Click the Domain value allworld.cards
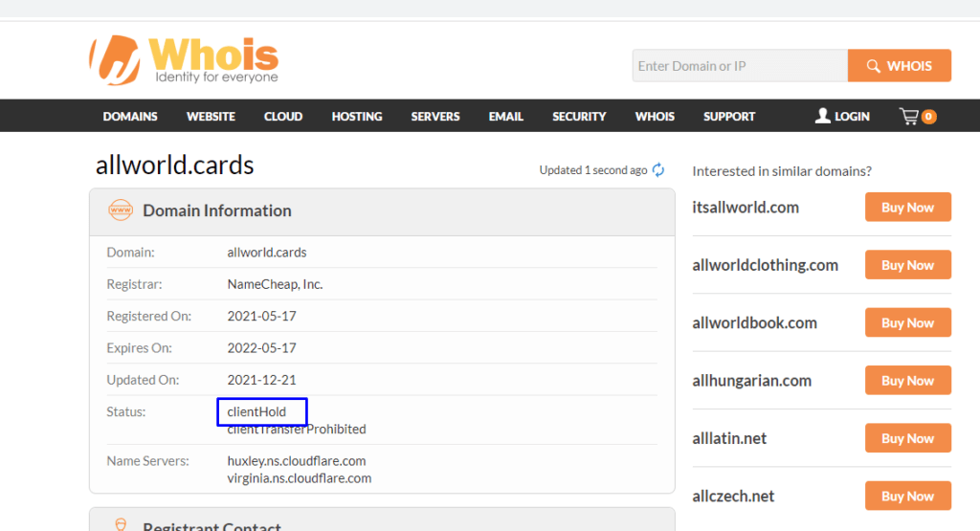The image size is (980, 531). [267, 253]
